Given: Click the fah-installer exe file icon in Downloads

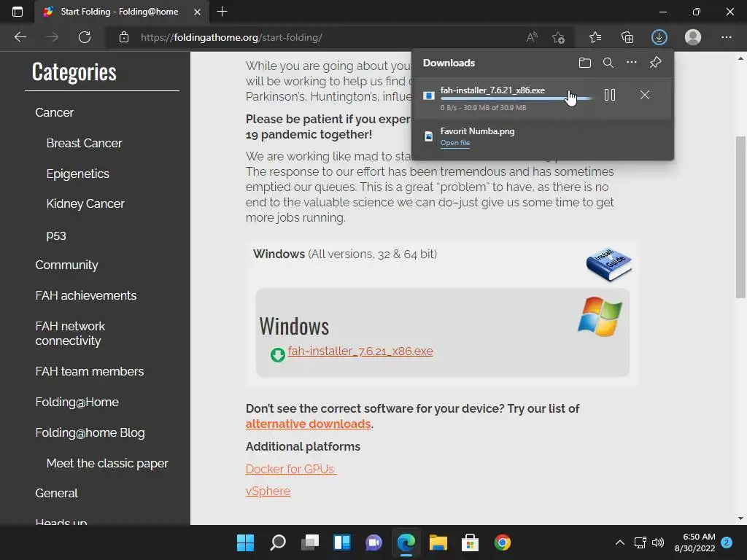Looking at the screenshot, I should click(429, 96).
